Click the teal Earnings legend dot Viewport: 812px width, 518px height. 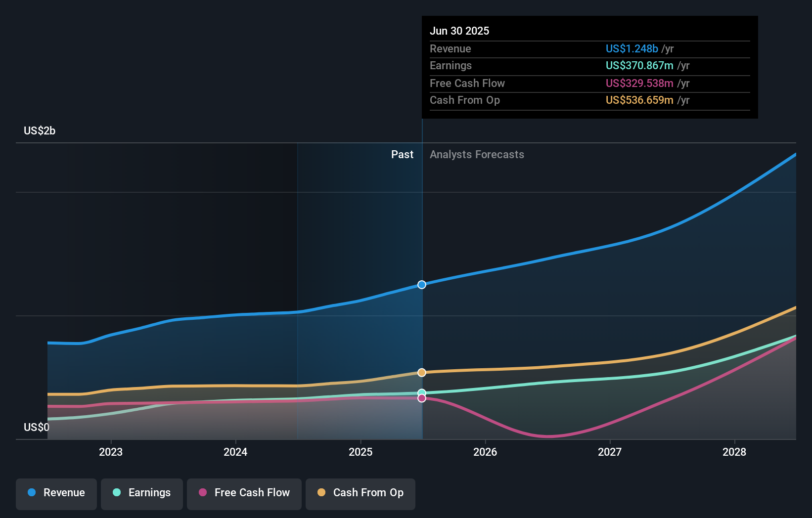click(x=117, y=493)
